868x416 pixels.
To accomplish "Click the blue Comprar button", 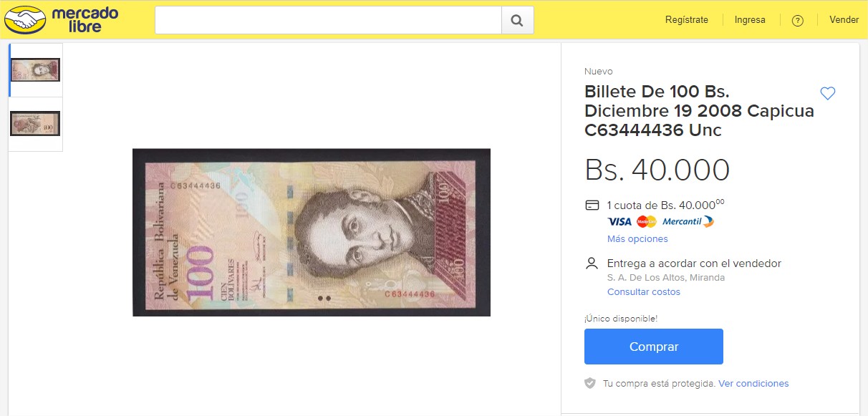I will (x=654, y=347).
